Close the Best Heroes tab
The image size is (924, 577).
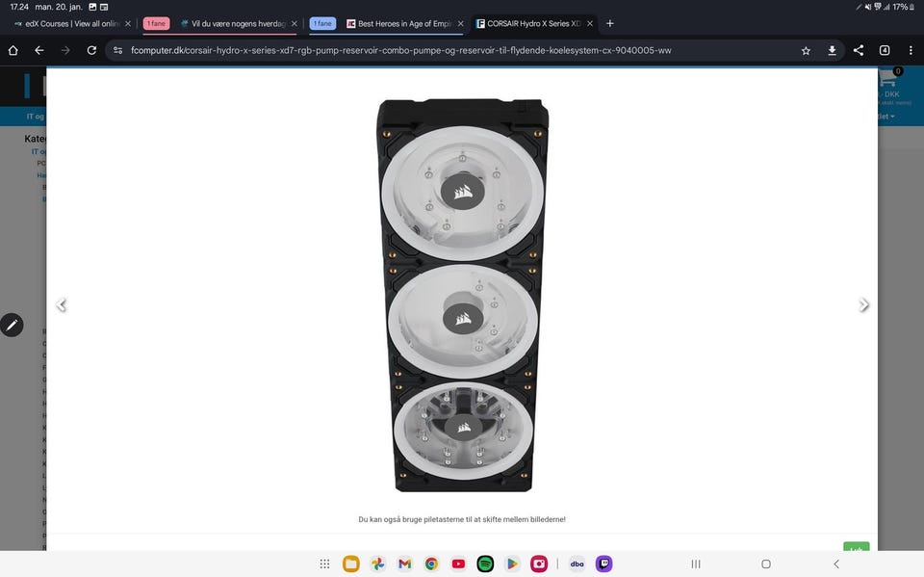point(460,23)
